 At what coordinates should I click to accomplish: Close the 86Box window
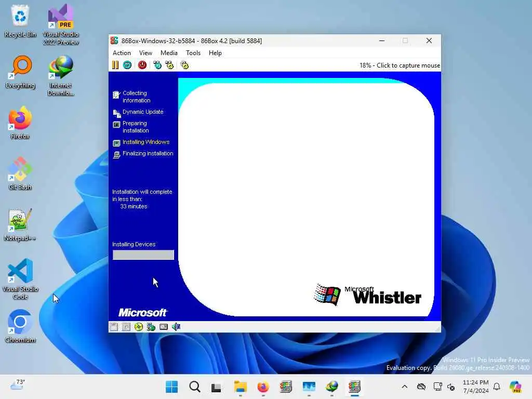coord(429,41)
